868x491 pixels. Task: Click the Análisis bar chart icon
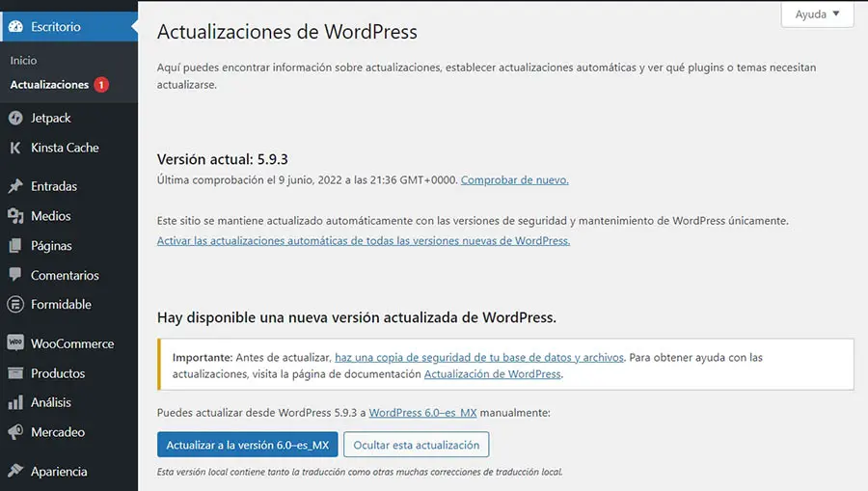coord(15,402)
